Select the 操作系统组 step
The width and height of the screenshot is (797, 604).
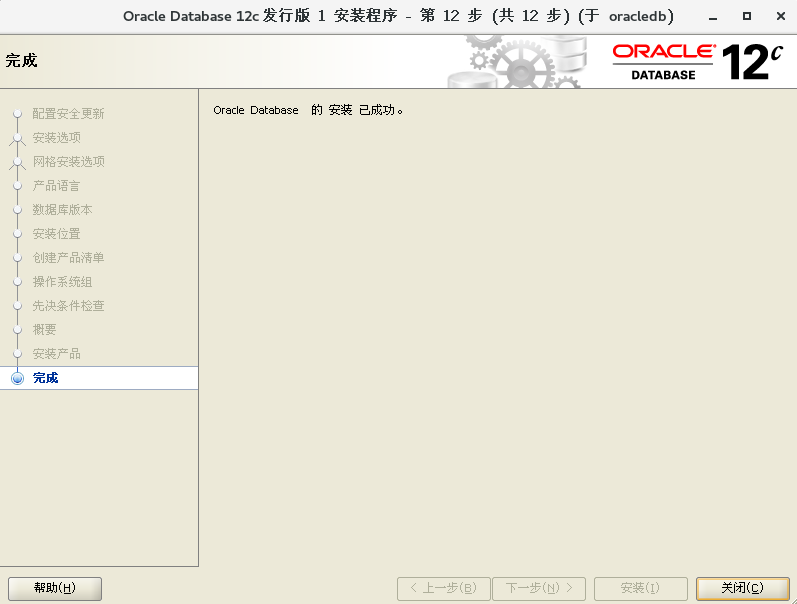63,282
